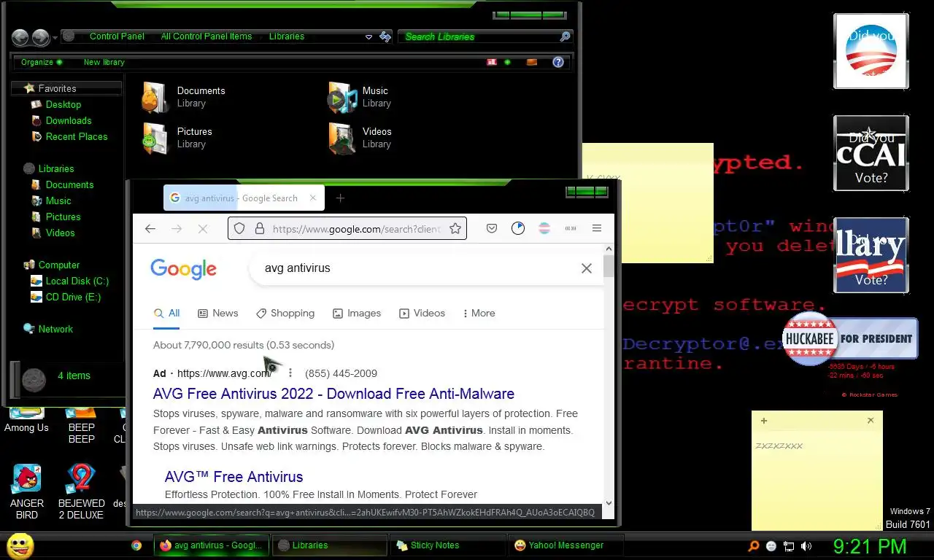Open the ad's three-dot options menu
Screen dimensions: 934x560
pos(290,373)
